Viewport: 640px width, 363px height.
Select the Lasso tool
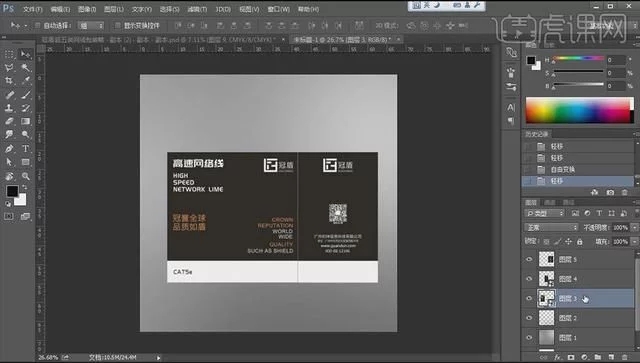coord(9,67)
